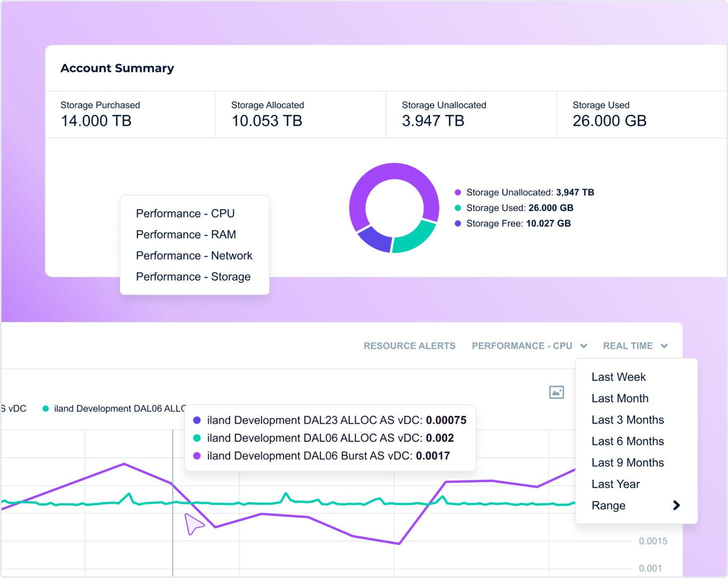Open the REAL TIME time range dropdown
Viewport: 728px width, 578px height.
click(x=628, y=345)
